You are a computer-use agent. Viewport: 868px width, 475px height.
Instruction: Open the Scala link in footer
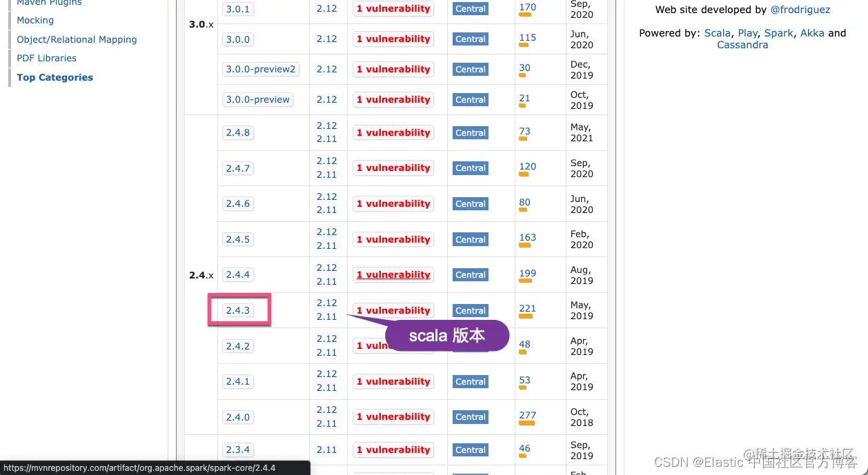(x=718, y=33)
